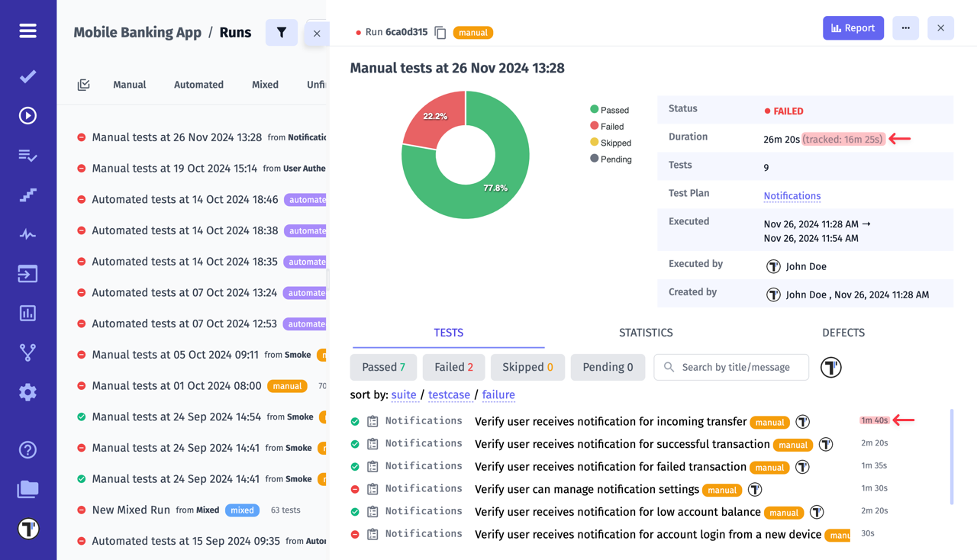Image resolution: width=977 pixels, height=560 pixels.
Task: Open the Test Cases section in the sidebar
Action: [x=27, y=76]
